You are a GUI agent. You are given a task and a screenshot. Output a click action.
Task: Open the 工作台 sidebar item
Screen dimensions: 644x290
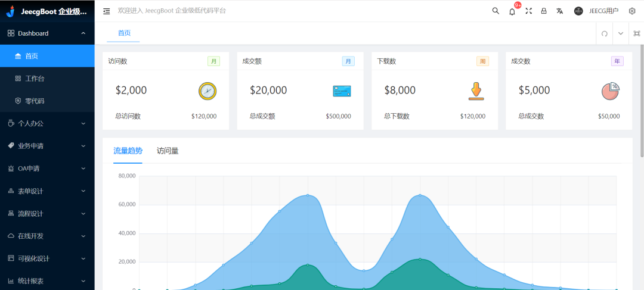[35, 79]
